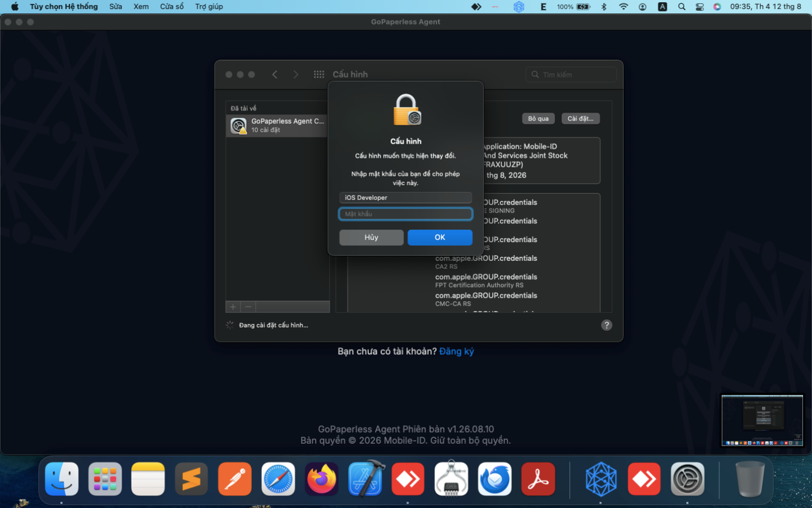Focus the Mật khẩu password field
Image resolution: width=812 pixels, height=508 pixels.
pos(405,214)
